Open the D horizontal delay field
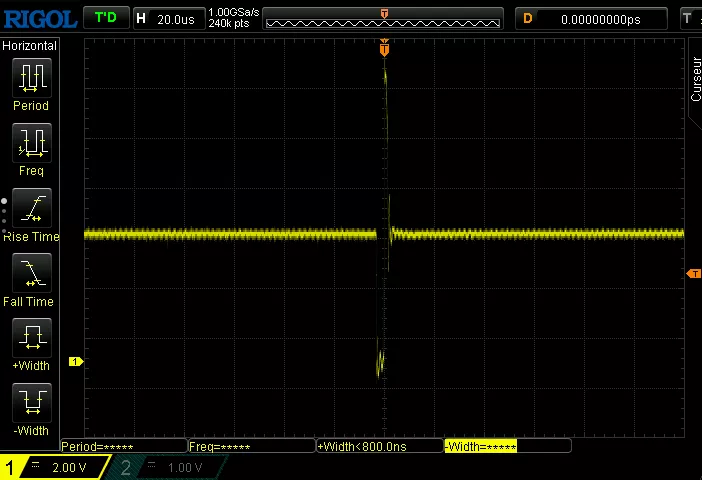Screen dimensions: 702x480 pyautogui.click(x=591, y=19)
